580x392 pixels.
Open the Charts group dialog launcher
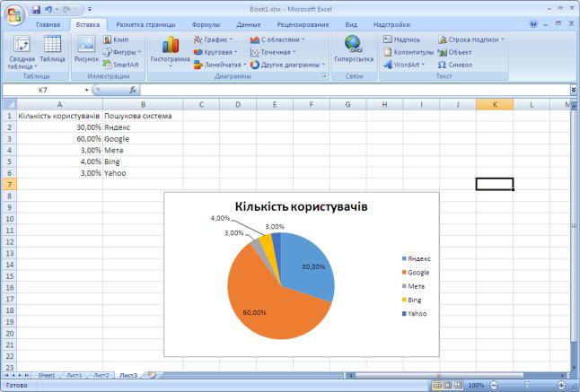click(324, 75)
